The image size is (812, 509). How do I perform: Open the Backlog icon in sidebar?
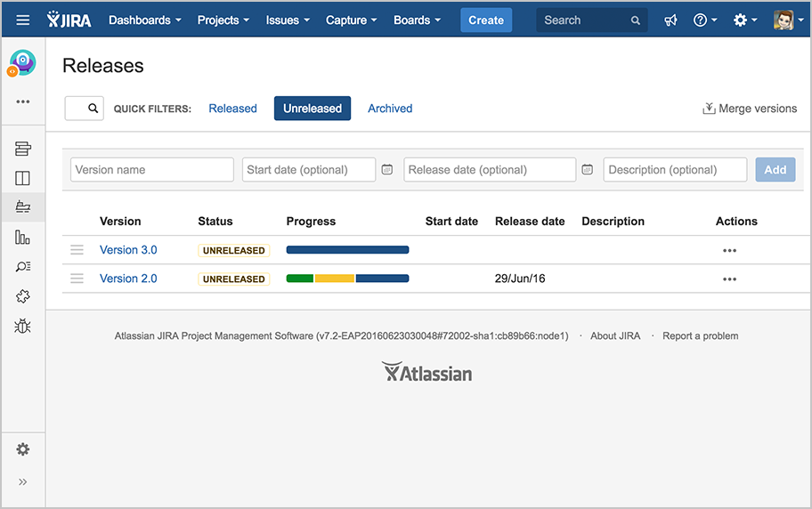tap(23, 149)
